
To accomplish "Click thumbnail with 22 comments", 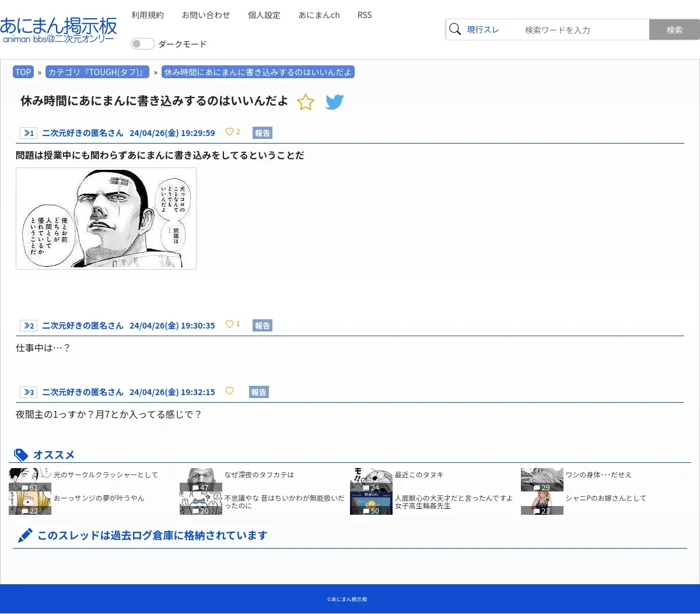I will pos(30,503).
